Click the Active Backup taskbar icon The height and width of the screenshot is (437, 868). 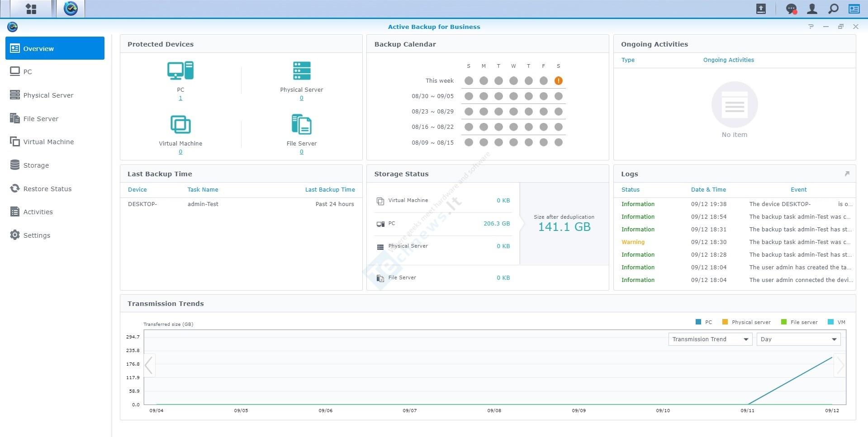tap(71, 9)
